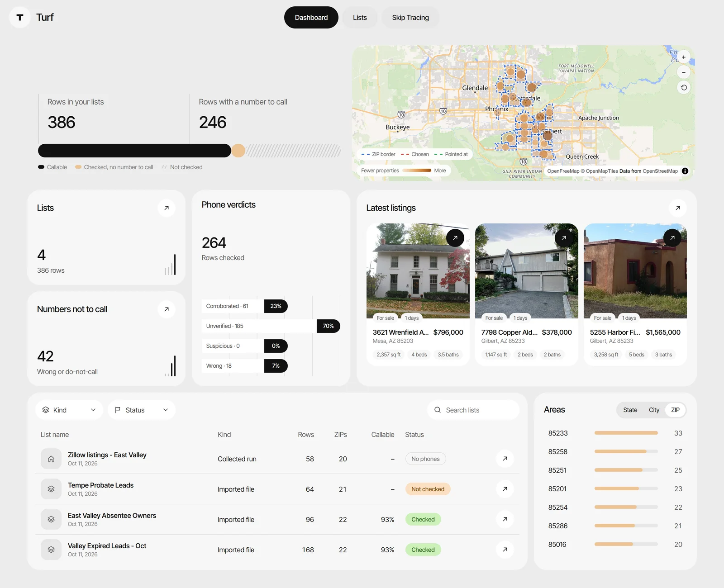Zoom in on the map
The height and width of the screenshot is (588, 724).
(684, 57)
